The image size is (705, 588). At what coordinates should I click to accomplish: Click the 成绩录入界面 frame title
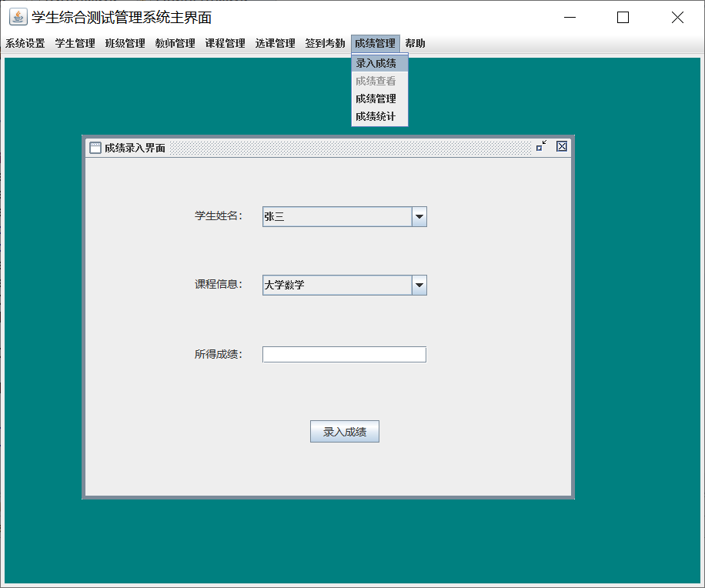coord(135,148)
